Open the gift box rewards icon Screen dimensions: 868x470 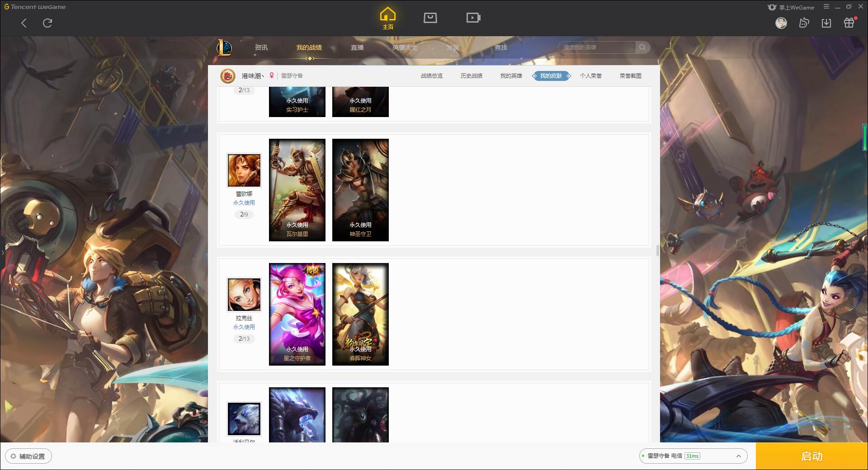pyautogui.click(x=849, y=22)
